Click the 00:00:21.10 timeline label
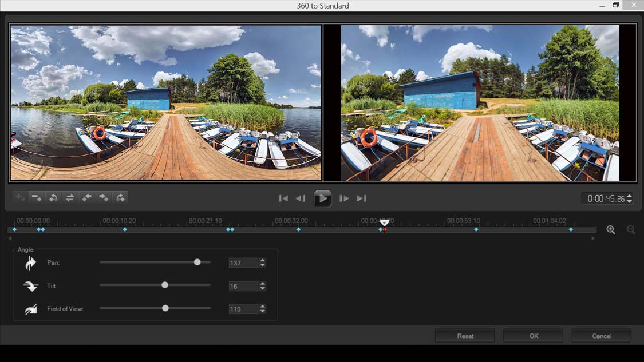This screenshot has width=644, height=362. coord(206,220)
